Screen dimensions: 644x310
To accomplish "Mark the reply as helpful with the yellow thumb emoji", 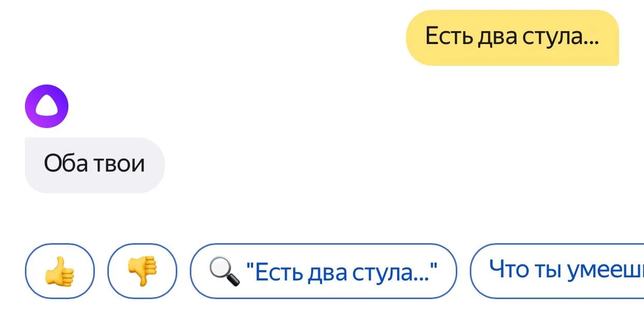I will pyautogui.click(x=60, y=271).
